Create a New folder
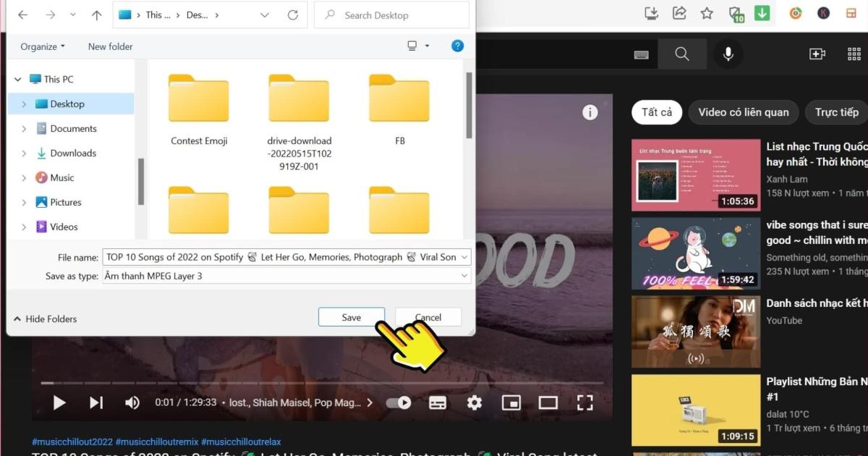The image size is (868, 456). point(109,46)
